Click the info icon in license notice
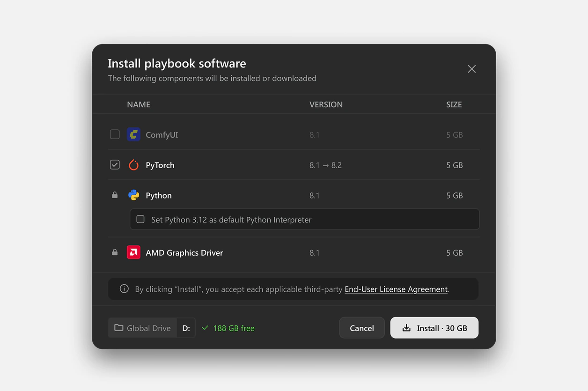 124,289
